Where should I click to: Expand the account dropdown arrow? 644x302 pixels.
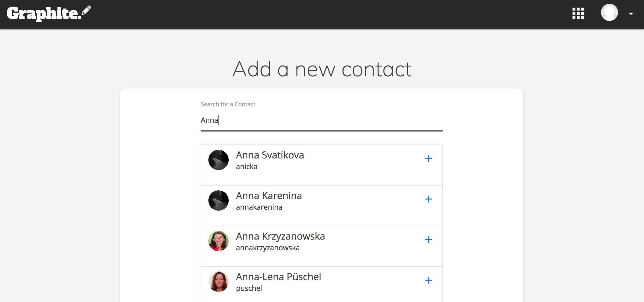tap(631, 14)
